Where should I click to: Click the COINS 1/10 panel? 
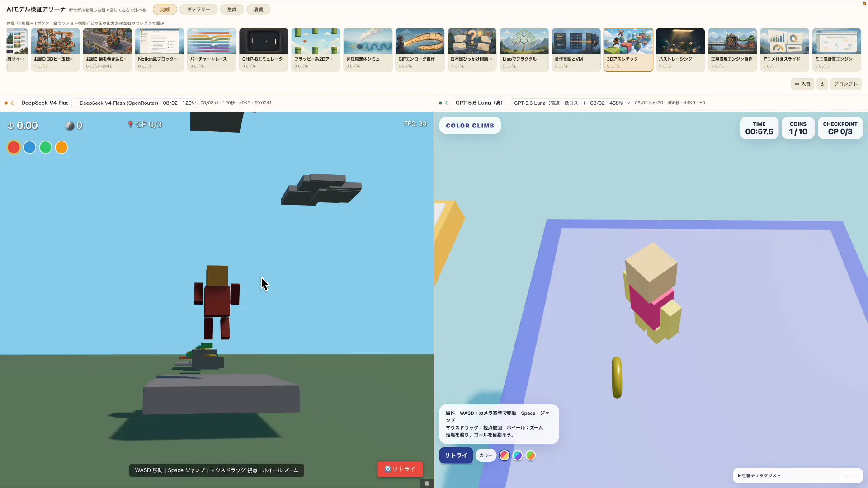(798, 128)
